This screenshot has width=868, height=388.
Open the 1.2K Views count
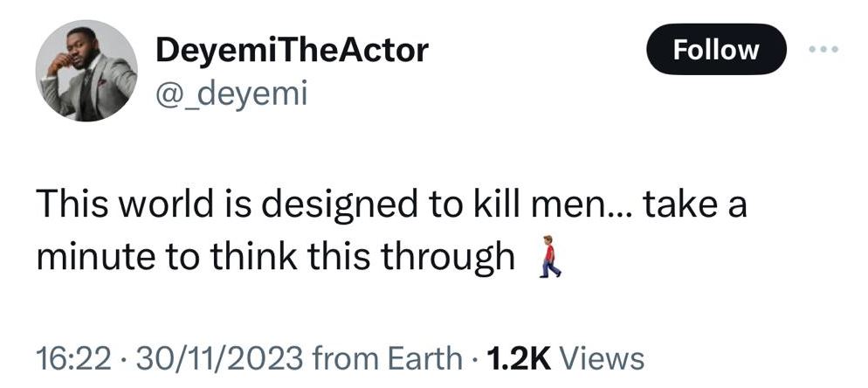[566, 357]
